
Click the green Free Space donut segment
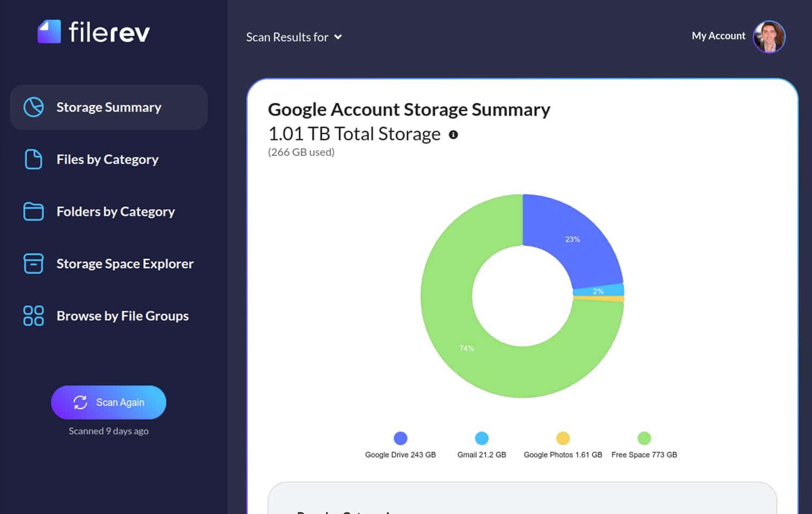(x=466, y=348)
